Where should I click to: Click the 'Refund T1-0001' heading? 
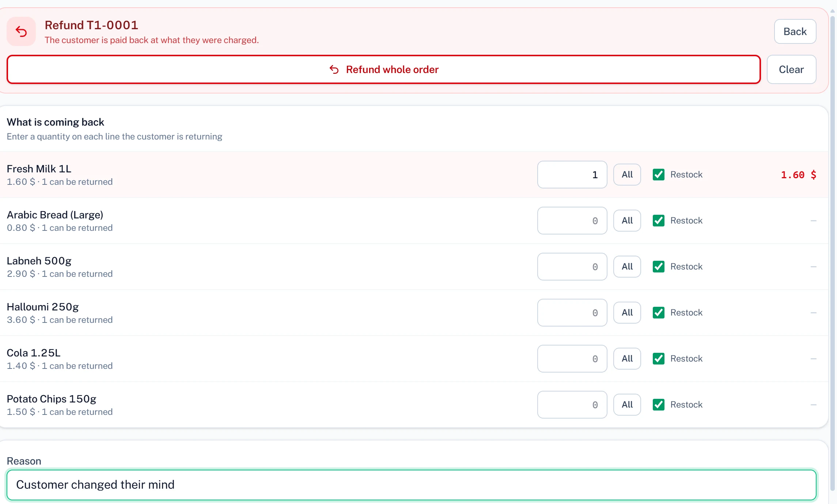click(91, 25)
